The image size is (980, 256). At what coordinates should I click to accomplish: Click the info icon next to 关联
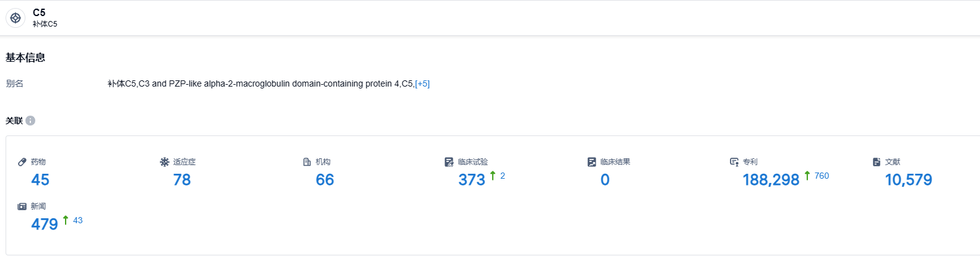(x=30, y=121)
